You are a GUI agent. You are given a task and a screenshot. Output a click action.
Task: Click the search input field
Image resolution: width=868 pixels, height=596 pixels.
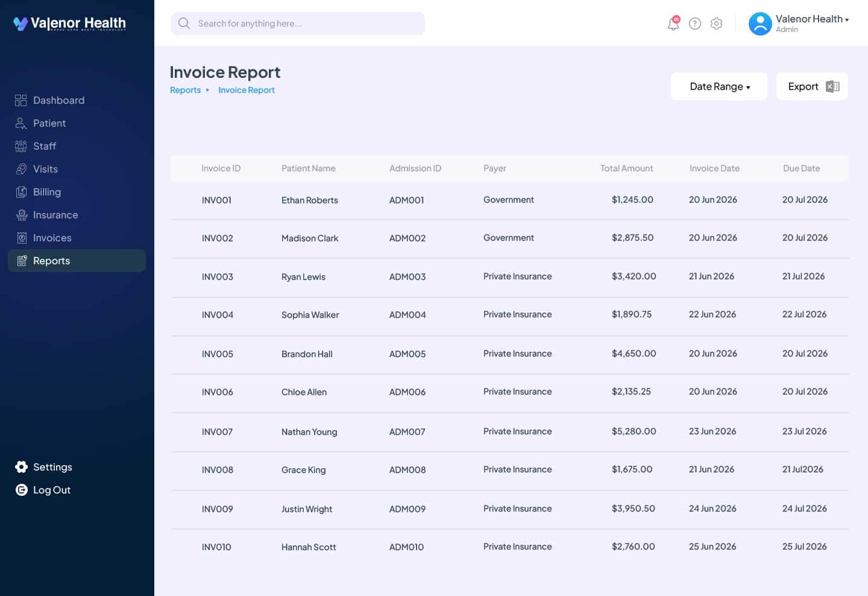(298, 24)
